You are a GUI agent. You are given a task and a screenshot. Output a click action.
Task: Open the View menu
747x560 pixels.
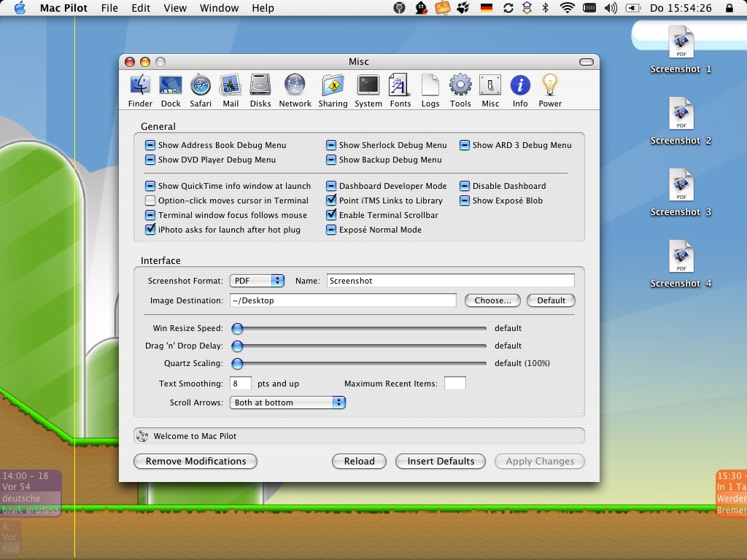coord(175,8)
